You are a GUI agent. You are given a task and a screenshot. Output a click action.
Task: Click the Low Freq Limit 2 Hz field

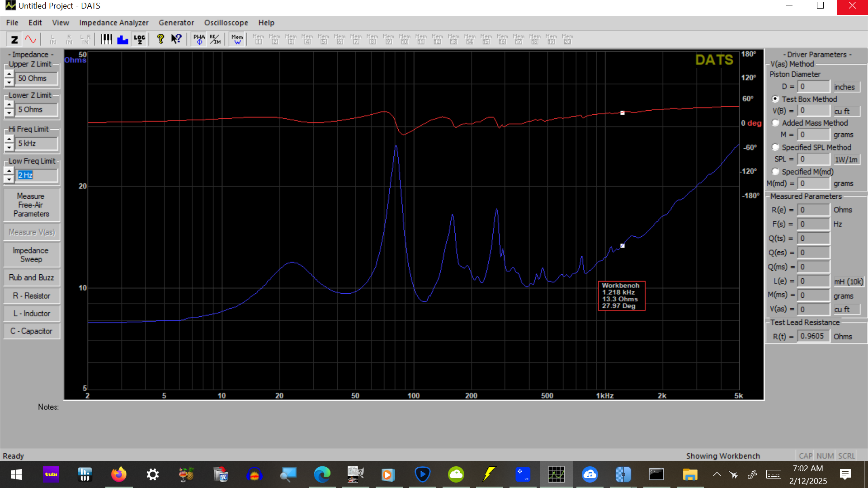click(x=37, y=175)
